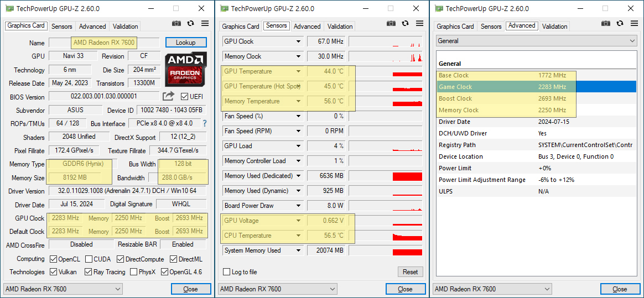Click Close in the Advanced window

(x=620, y=289)
